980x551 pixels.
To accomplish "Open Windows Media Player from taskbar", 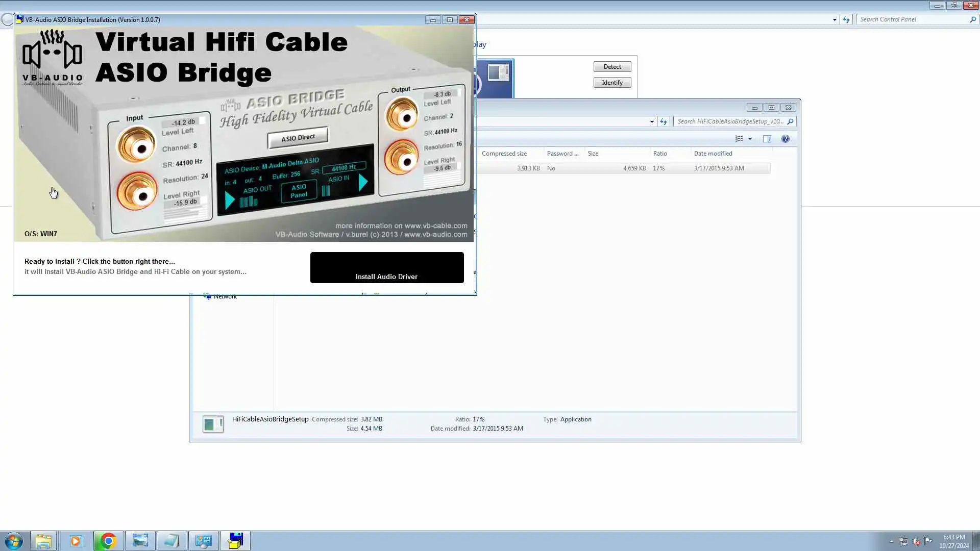I will [x=76, y=541].
